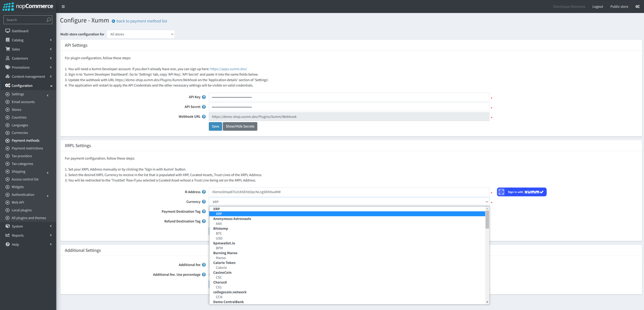Focus the sidebar Search field
This screenshot has width=644, height=310.
coord(25,20)
